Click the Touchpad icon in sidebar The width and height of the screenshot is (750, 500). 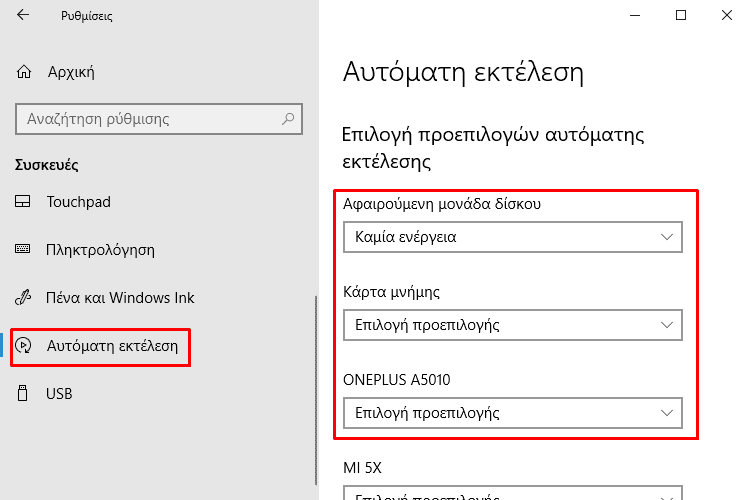[24, 202]
